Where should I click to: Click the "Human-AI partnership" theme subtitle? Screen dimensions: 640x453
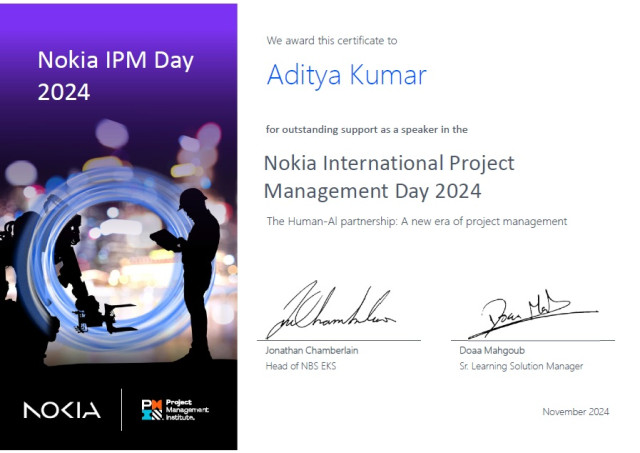(x=417, y=221)
